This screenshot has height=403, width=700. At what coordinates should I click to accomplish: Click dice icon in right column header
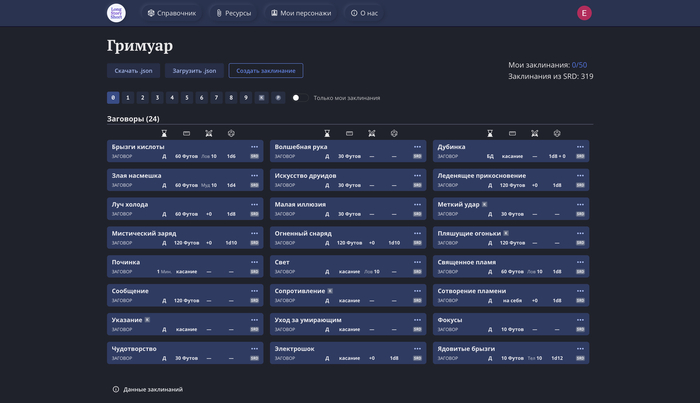pos(557,133)
